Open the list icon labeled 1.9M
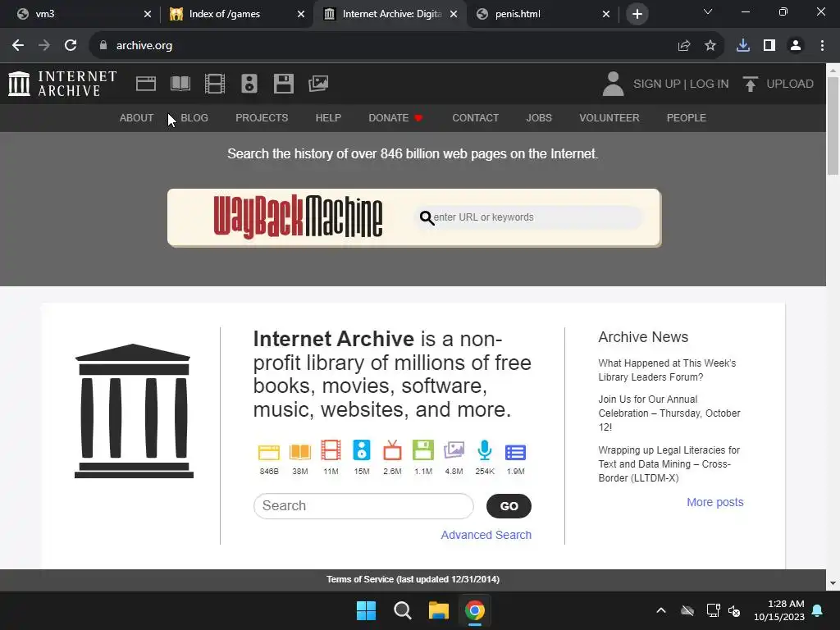840x630 pixels. click(515, 453)
